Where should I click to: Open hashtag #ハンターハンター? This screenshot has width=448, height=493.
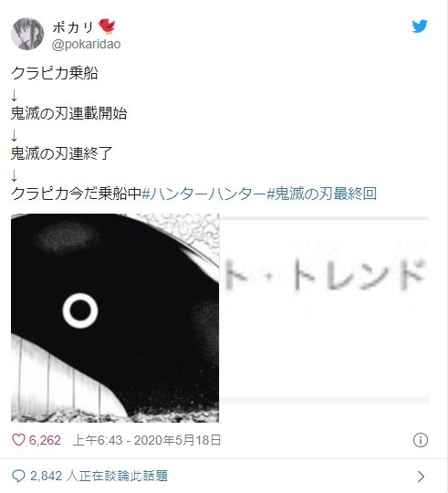click(203, 194)
